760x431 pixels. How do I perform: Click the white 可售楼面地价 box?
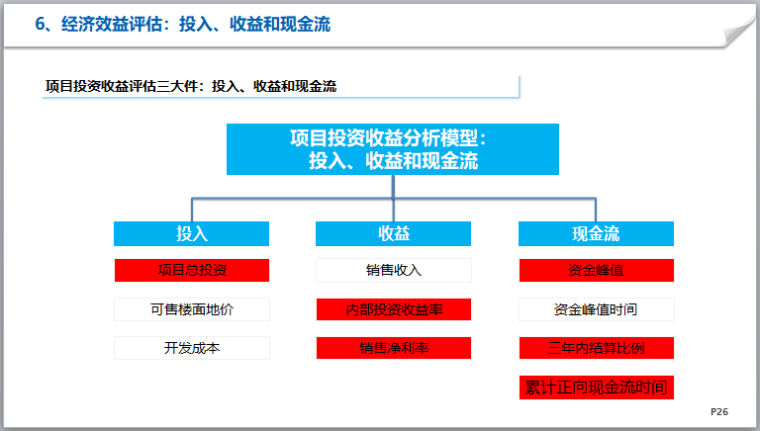191,309
